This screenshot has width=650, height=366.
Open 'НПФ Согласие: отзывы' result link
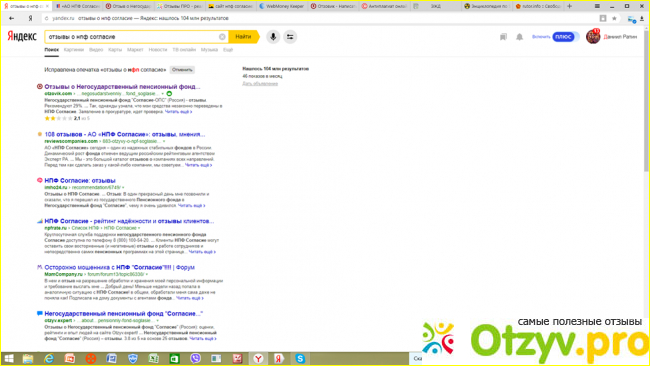coord(80,181)
